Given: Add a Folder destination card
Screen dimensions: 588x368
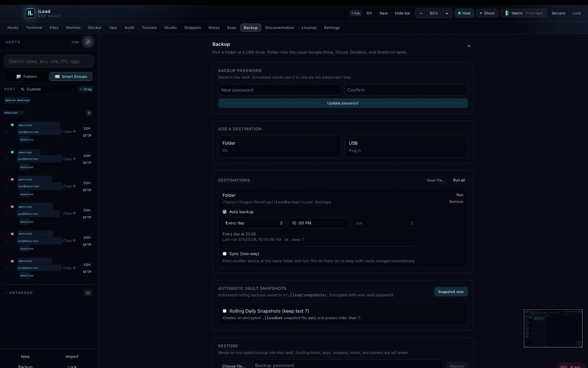Looking at the screenshot, I should coord(280,147).
